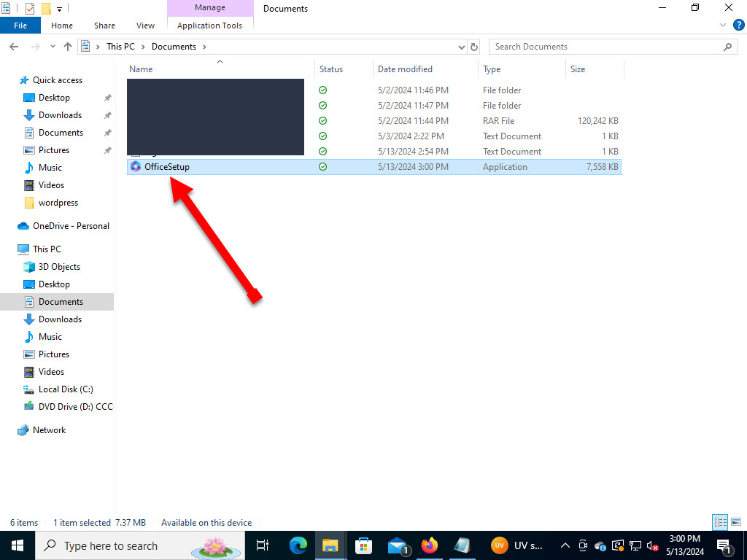Screen dimensions: 747x560
Task: Launch Firefox from the taskbar
Action: [x=429, y=545]
